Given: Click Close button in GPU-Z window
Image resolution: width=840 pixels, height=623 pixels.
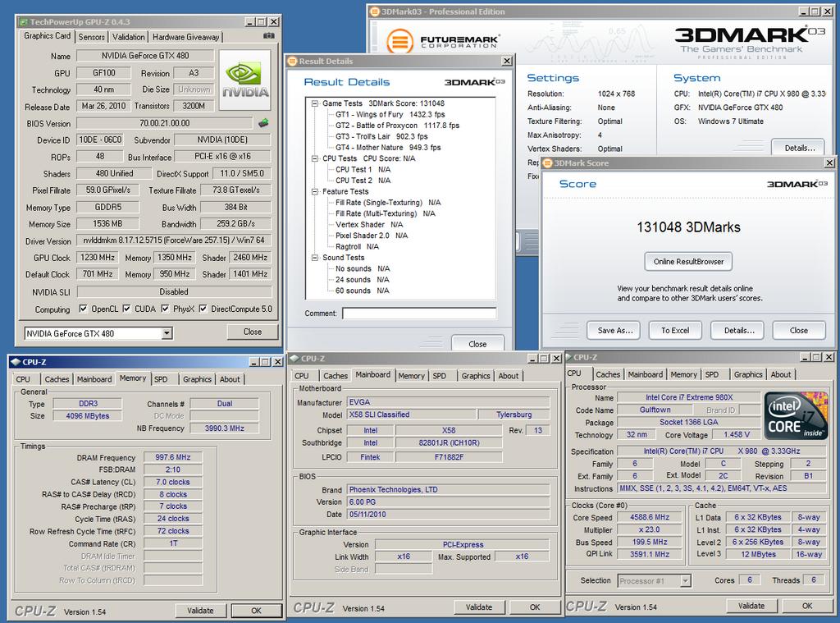Looking at the screenshot, I should coord(253,332).
